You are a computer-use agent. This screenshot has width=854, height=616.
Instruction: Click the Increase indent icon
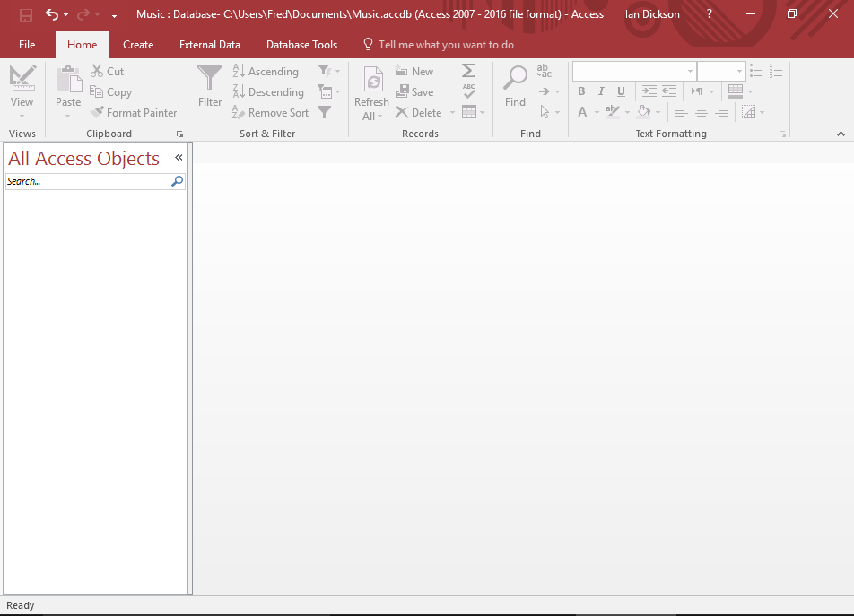point(649,91)
